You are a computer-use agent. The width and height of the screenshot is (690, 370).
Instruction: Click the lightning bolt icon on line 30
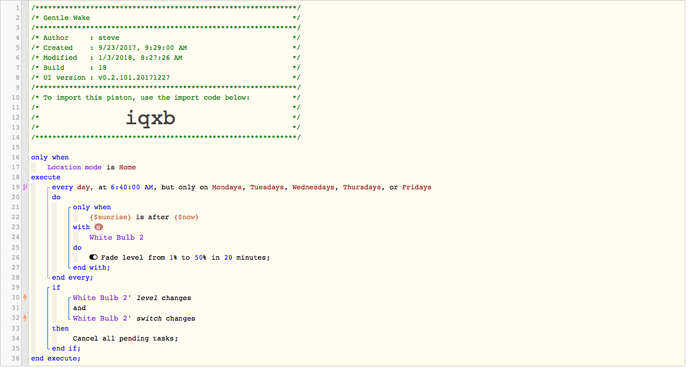(25, 297)
